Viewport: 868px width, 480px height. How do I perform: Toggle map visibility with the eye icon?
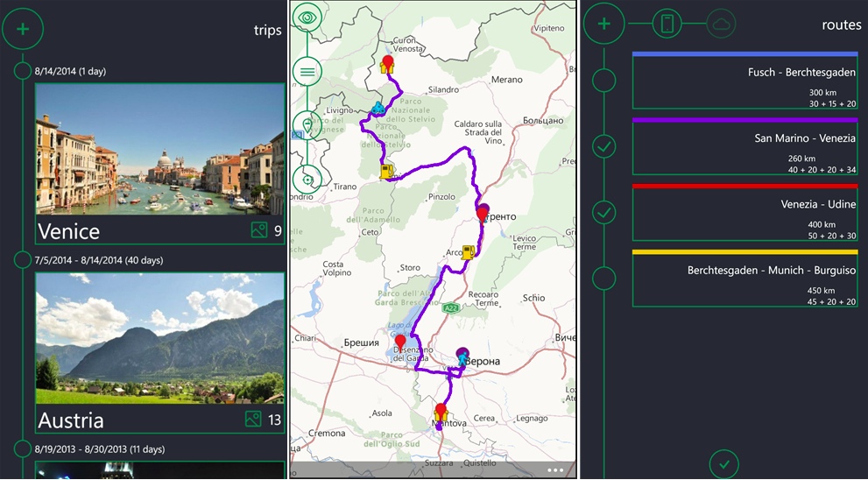pos(307,18)
